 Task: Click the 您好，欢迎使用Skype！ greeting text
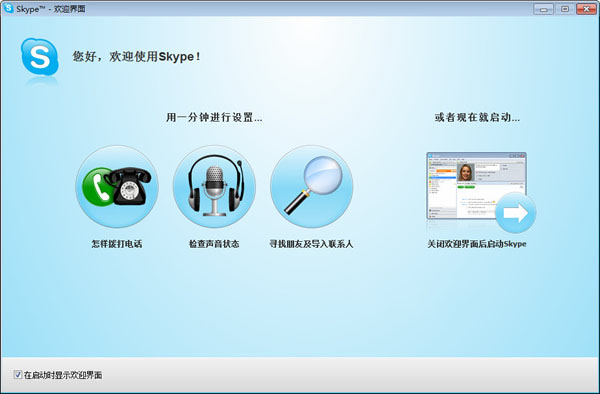coord(137,57)
